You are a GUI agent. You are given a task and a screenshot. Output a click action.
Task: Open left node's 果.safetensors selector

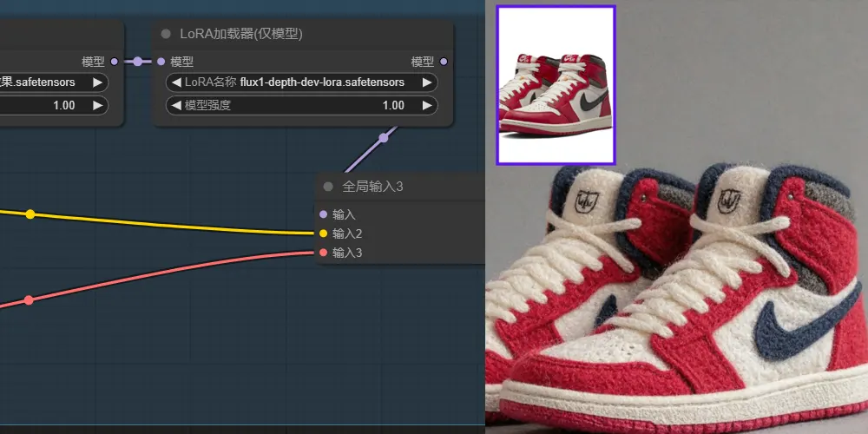point(54,82)
